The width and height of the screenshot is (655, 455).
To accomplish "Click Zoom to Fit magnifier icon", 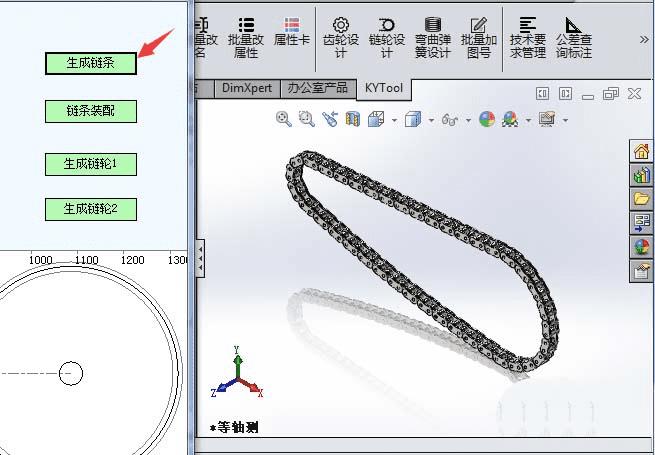I will 284,119.
